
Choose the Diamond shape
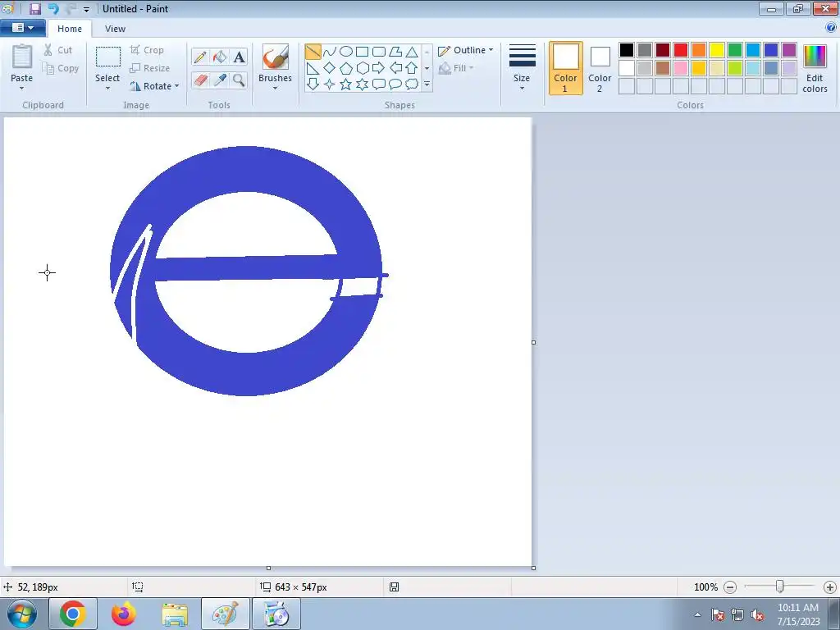coord(330,68)
